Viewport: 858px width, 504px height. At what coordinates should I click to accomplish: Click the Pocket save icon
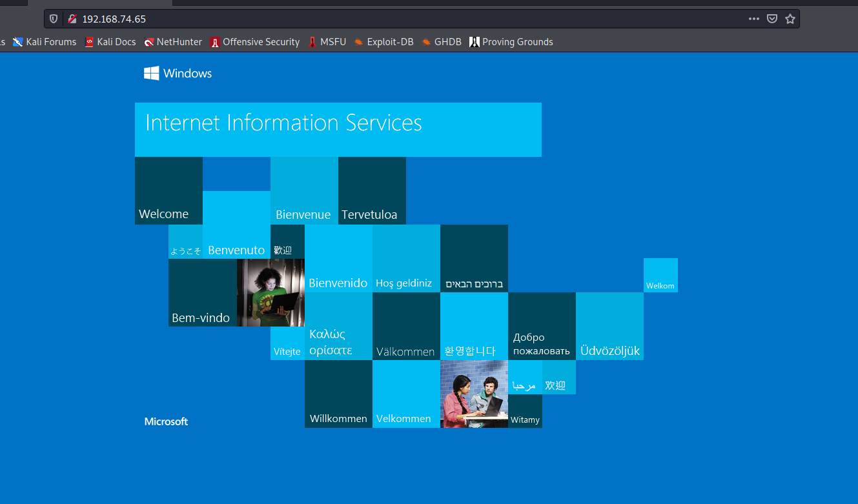pos(772,18)
